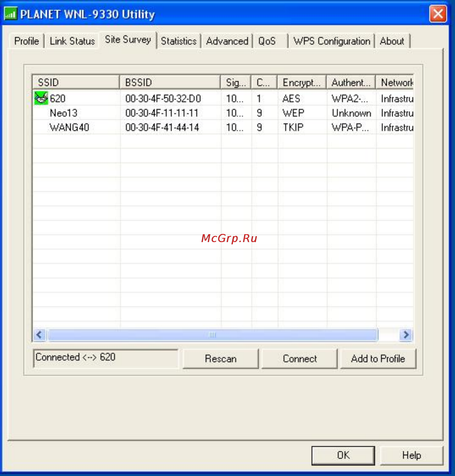Sort by the Authent... column header
The height and width of the screenshot is (476, 455).
[x=351, y=82]
